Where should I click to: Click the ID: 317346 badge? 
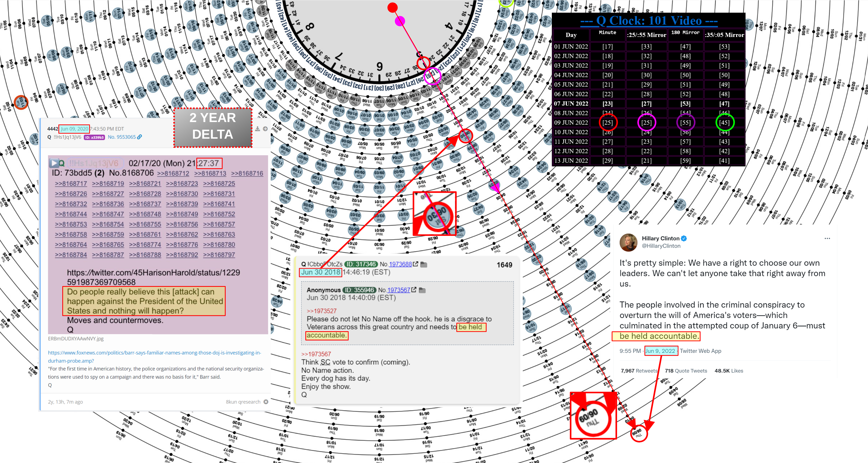[361, 264]
